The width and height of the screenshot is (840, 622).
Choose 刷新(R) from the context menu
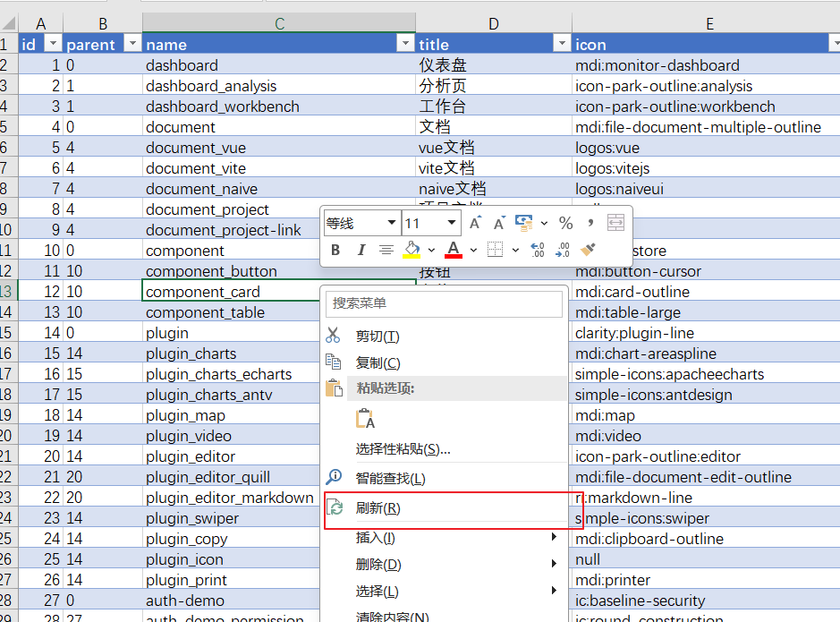pos(378,508)
